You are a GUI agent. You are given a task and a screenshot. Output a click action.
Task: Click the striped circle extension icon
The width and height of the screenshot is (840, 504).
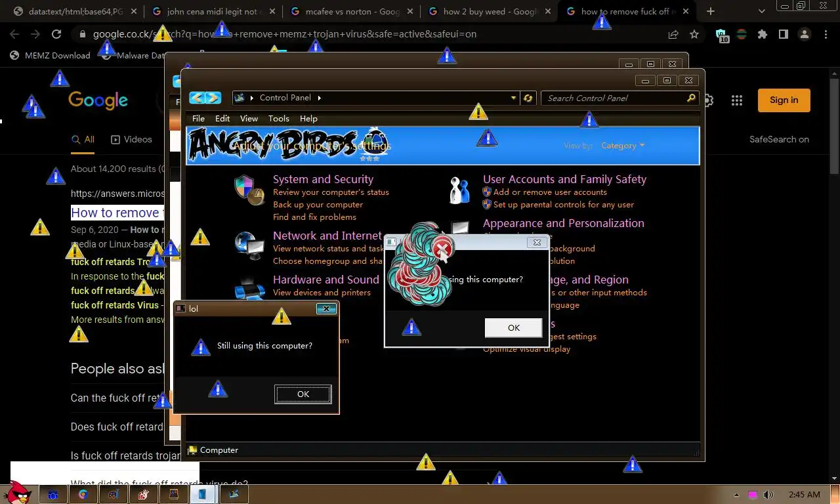coord(742,34)
